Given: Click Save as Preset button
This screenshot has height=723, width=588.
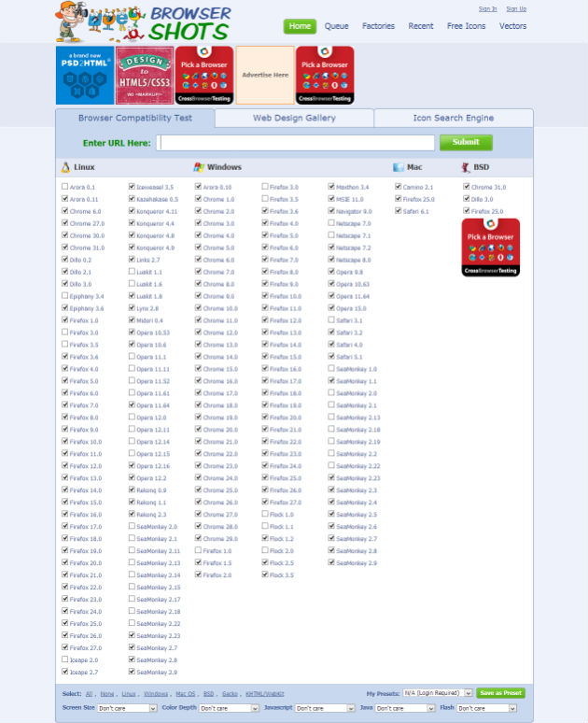Looking at the screenshot, I should click(x=500, y=693).
